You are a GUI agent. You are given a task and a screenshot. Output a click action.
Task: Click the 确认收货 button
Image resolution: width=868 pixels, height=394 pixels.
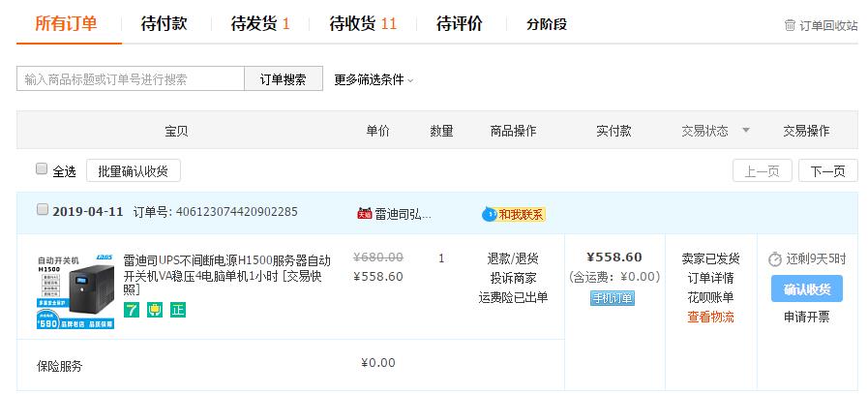[x=807, y=288]
